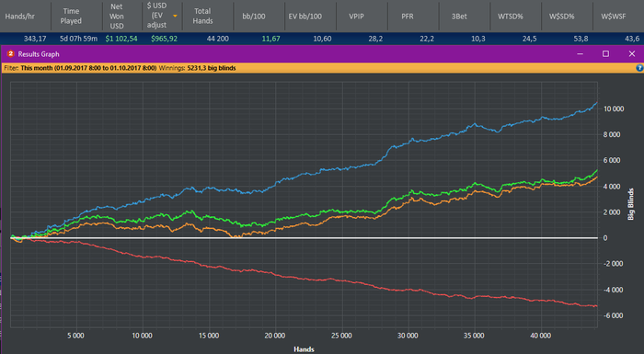This screenshot has height=354, width=644.
Task: Select the EV bb/100 value 10,60
Action: (x=322, y=39)
